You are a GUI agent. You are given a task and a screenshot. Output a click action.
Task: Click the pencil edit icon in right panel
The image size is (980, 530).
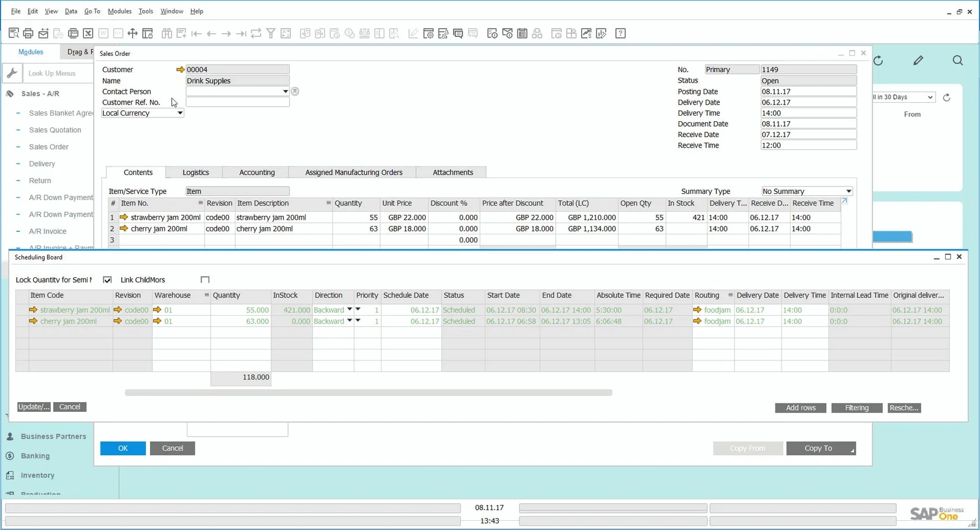click(x=918, y=61)
